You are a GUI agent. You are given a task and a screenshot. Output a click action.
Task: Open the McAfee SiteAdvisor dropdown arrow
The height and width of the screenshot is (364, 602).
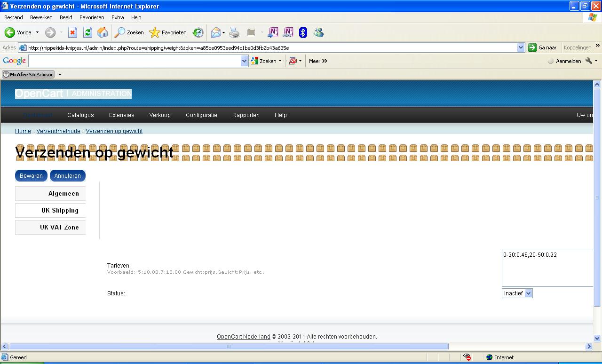coord(60,74)
